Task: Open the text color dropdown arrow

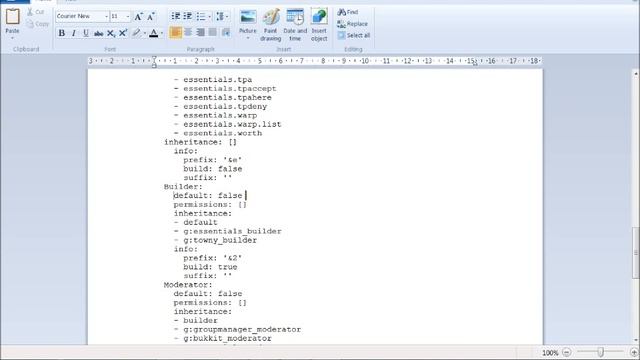Action: point(162,33)
